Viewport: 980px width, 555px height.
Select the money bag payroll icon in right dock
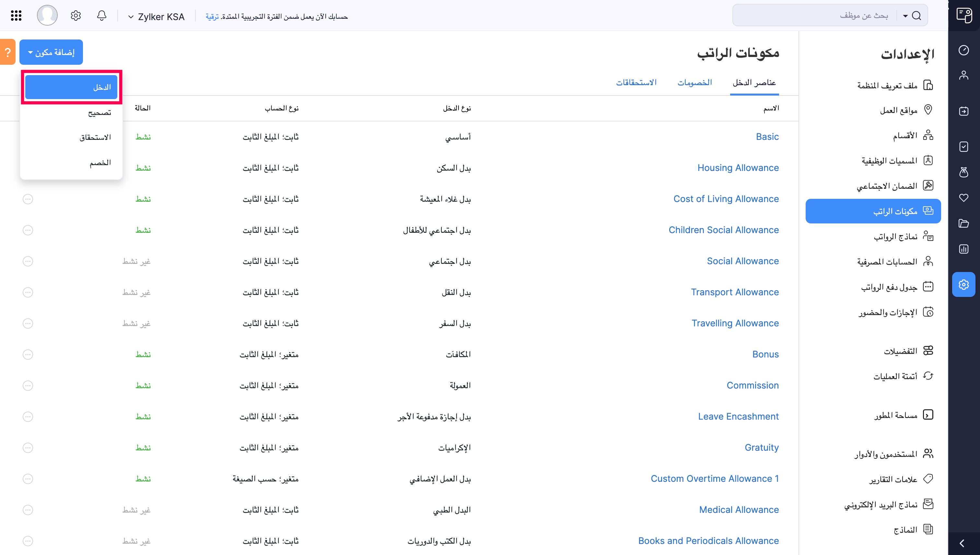click(964, 172)
